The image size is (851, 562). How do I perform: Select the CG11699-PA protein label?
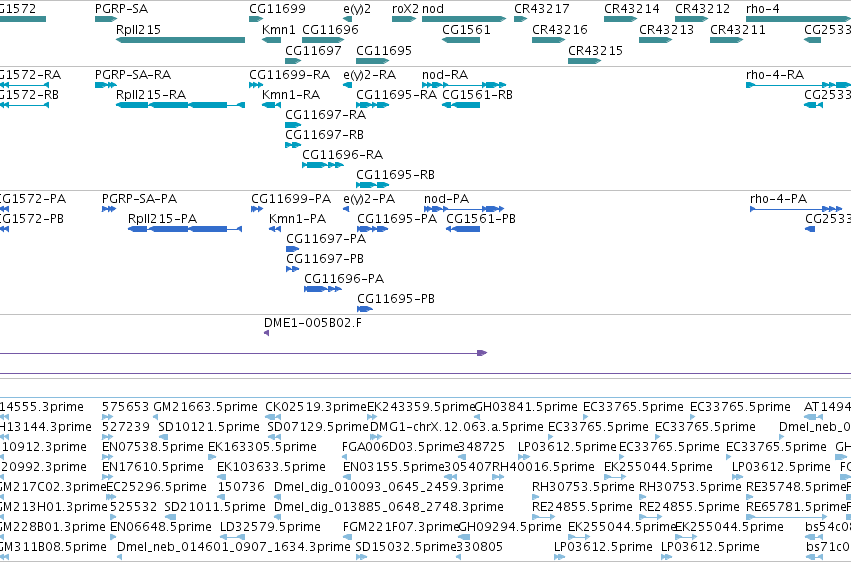coord(291,199)
